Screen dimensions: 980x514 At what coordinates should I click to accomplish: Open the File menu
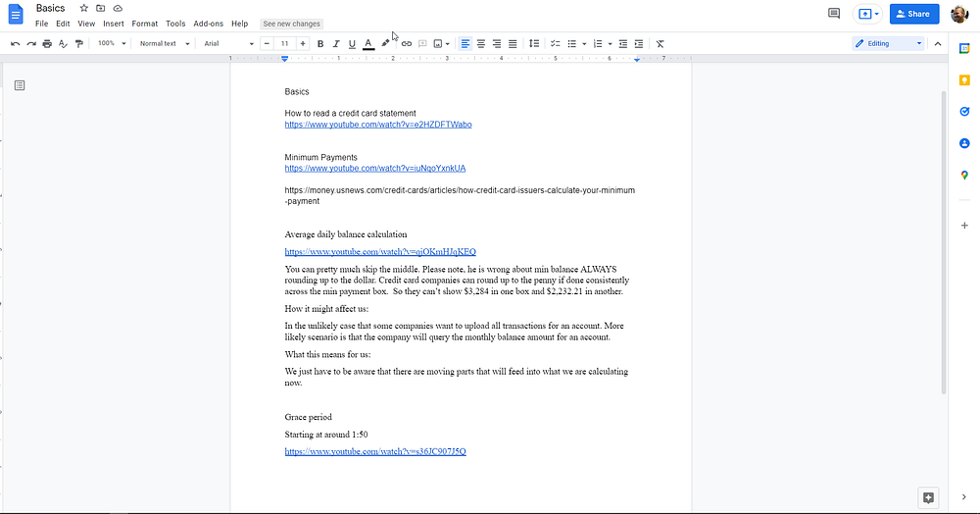pyautogui.click(x=41, y=24)
